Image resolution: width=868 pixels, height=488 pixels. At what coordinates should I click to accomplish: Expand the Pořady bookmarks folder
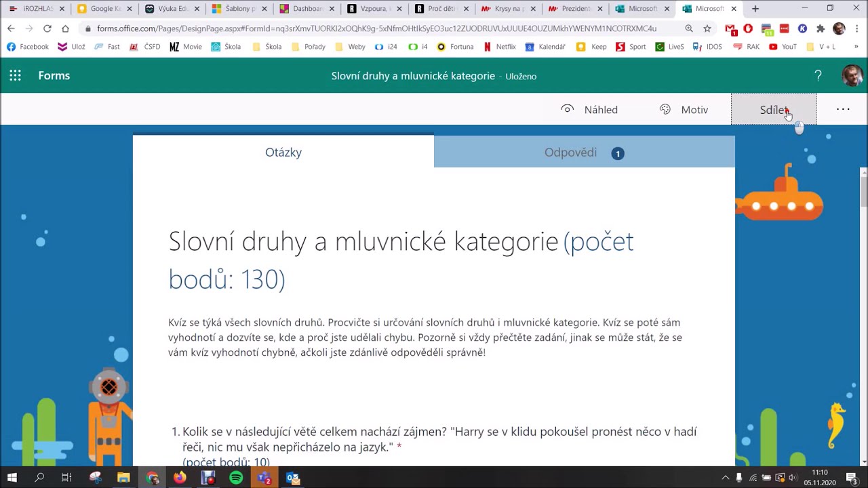click(308, 47)
